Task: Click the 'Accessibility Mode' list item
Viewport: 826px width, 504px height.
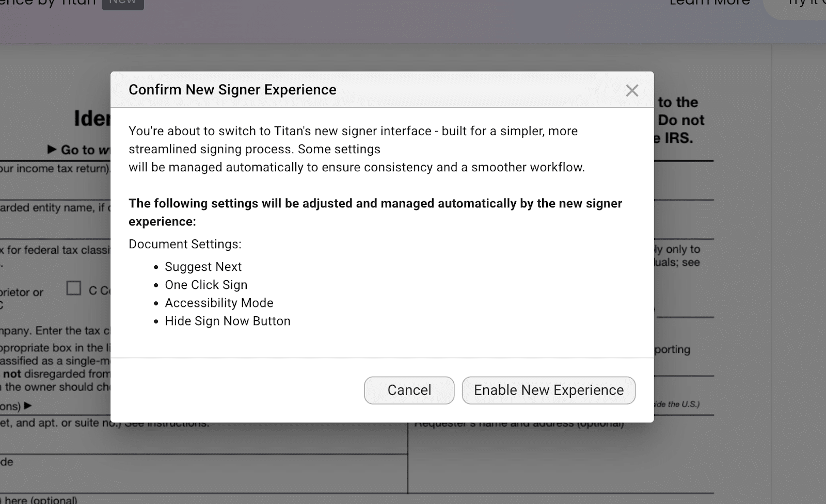Action: pyautogui.click(x=219, y=303)
